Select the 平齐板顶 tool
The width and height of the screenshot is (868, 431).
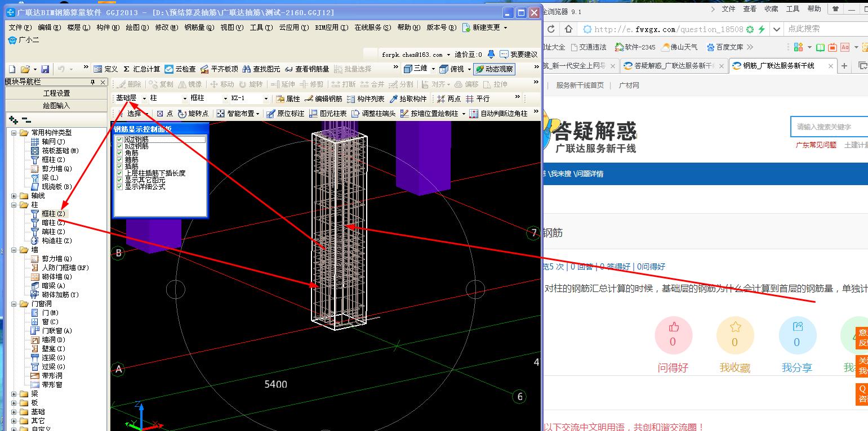219,69
